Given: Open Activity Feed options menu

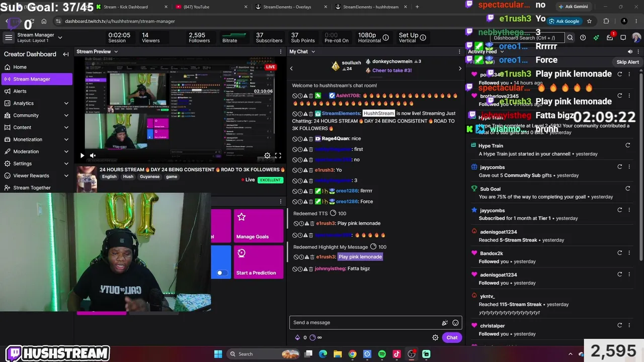Looking at the screenshot, I should [638, 51].
